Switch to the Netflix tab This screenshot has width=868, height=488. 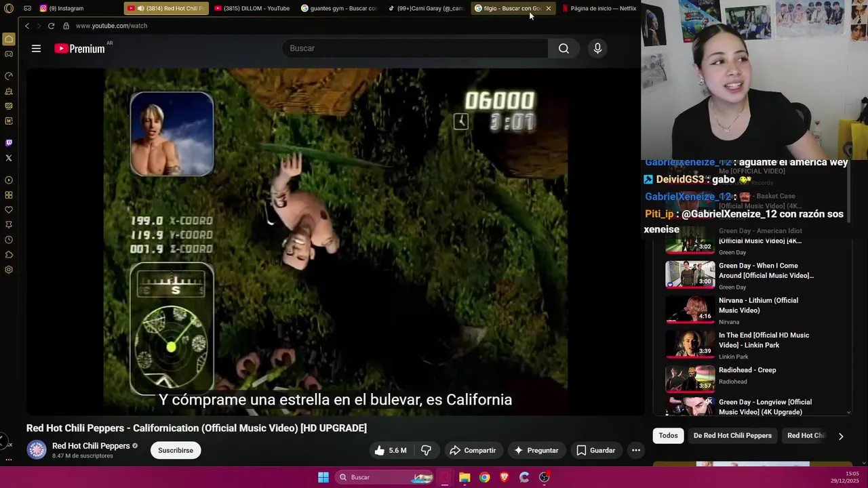tap(599, 8)
